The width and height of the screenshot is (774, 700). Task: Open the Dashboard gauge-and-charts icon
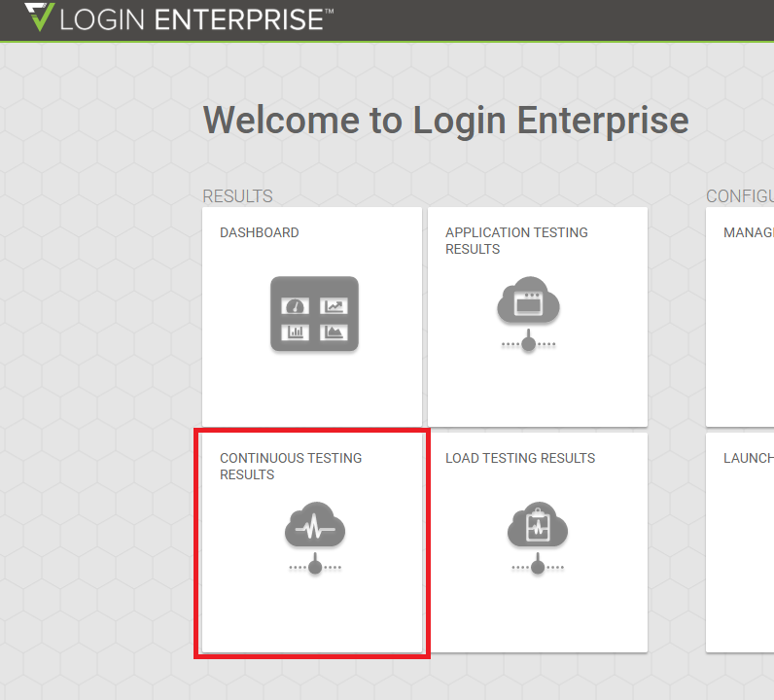(314, 314)
